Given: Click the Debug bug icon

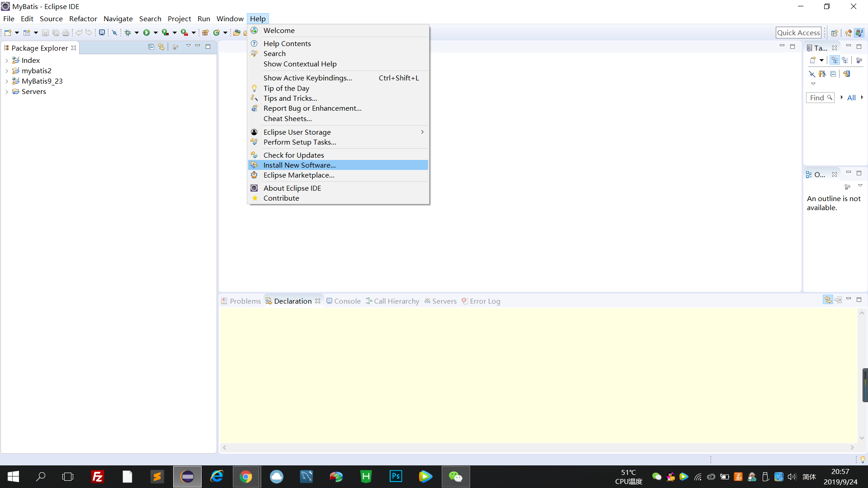Looking at the screenshot, I should [128, 33].
